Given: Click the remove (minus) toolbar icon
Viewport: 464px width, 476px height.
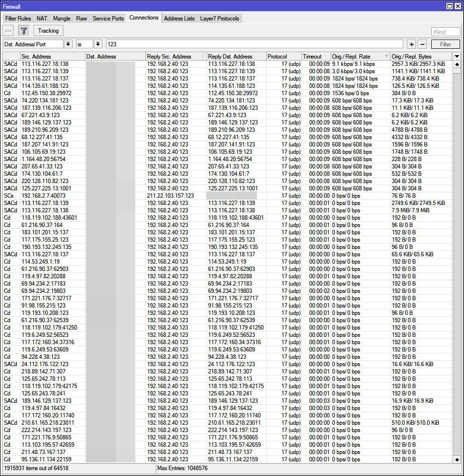Looking at the screenshot, I should tap(8, 31).
